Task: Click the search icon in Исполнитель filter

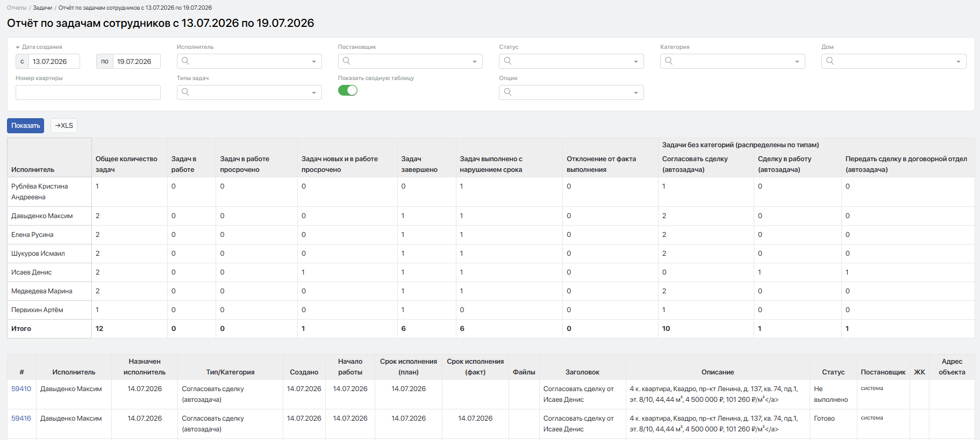Action: tap(185, 61)
